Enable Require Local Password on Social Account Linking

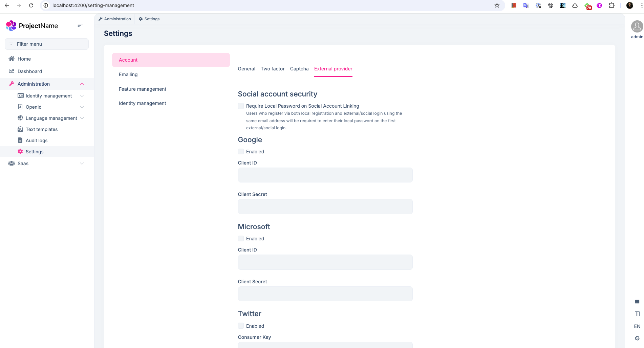241,106
